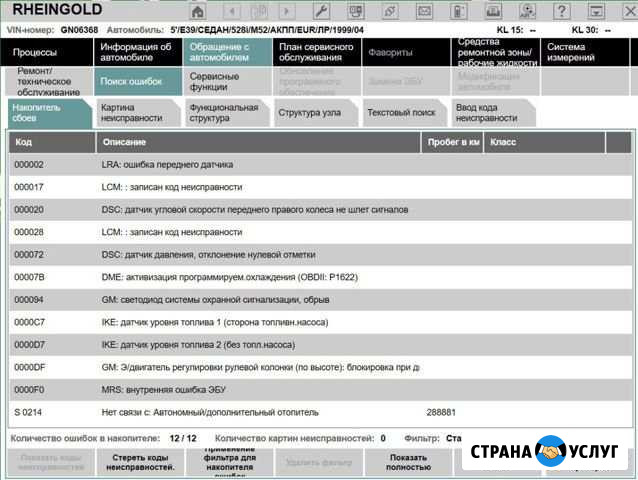Select Поиск ошибок submenu
The width and height of the screenshot is (638, 480).
(x=138, y=81)
